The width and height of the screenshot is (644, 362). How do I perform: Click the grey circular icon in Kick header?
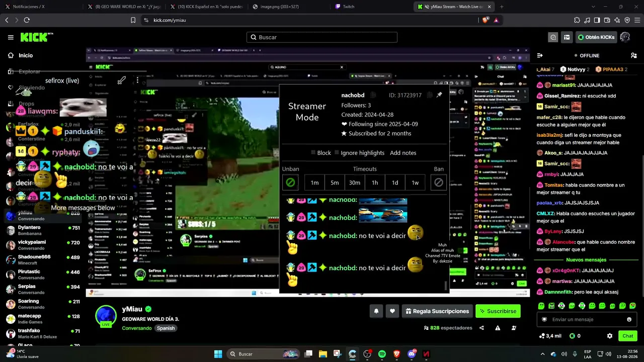pos(553,37)
